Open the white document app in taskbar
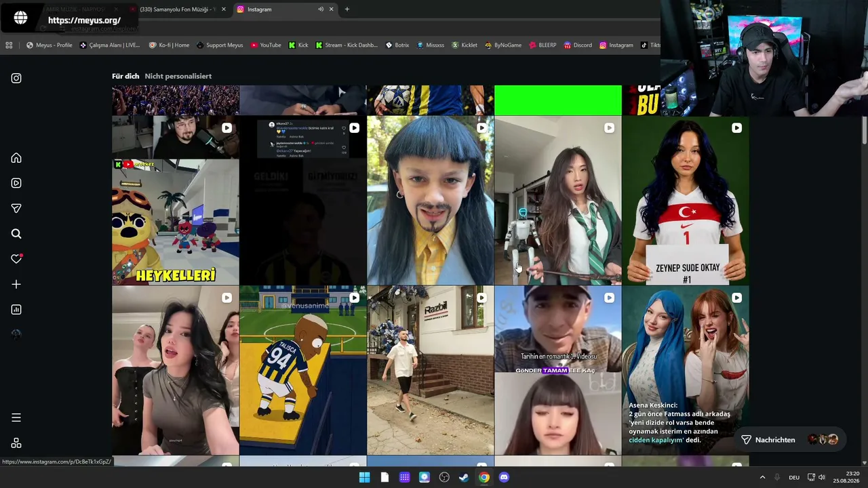This screenshot has height=488, width=868. pyautogui.click(x=384, y=477)
